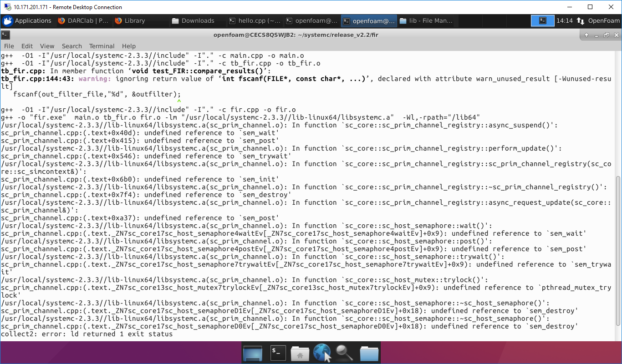The image size is (622, 364).
Task: Open the File menu in terminal
Action: [9, 46]
